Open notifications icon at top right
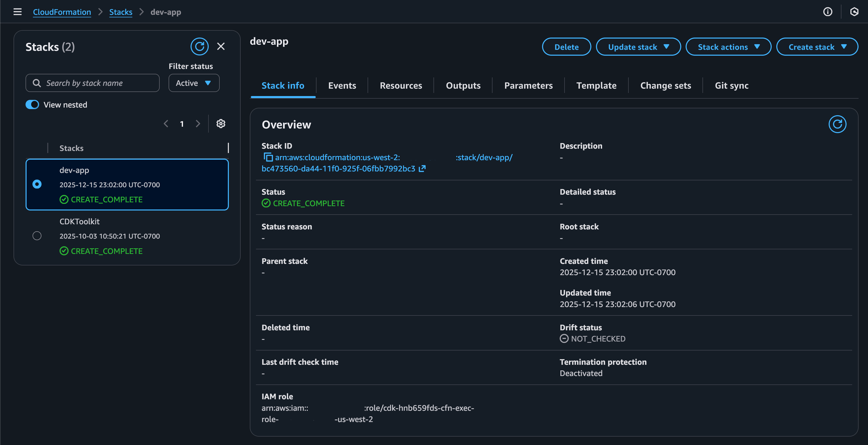Screen dimensions: 868x445 854,12
